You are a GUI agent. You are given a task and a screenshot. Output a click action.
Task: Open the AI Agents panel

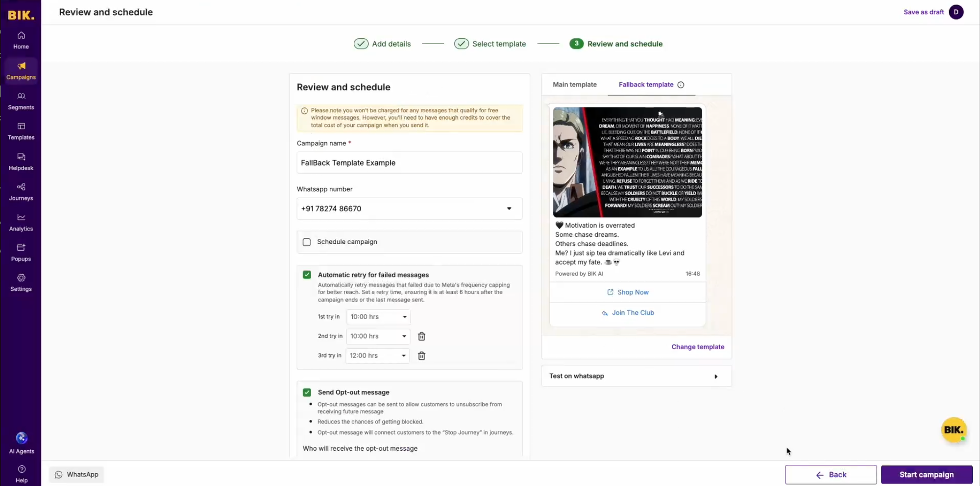pyautogui.click(x=21, y=442)
